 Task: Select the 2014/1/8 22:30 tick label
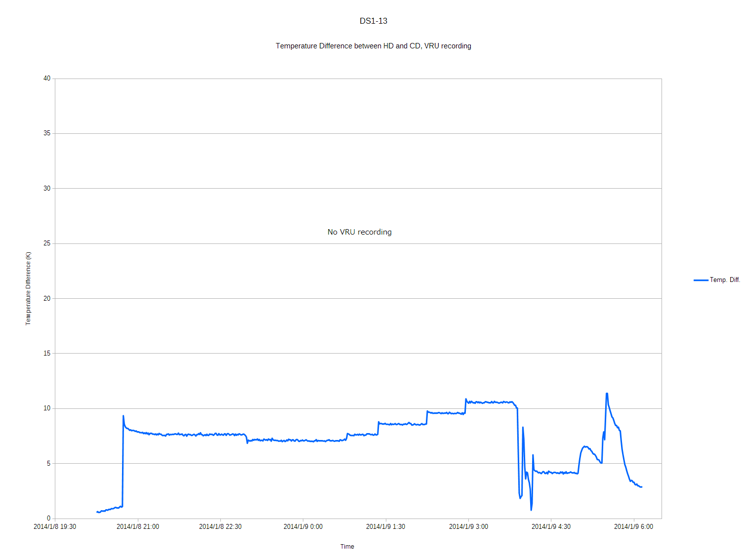[220, 527]
